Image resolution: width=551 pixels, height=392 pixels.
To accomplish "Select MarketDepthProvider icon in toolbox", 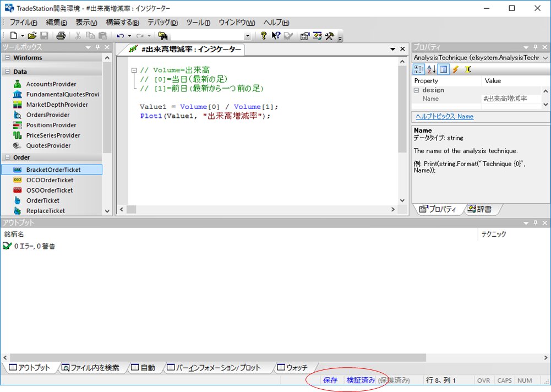I will click(x=17, y=105).
